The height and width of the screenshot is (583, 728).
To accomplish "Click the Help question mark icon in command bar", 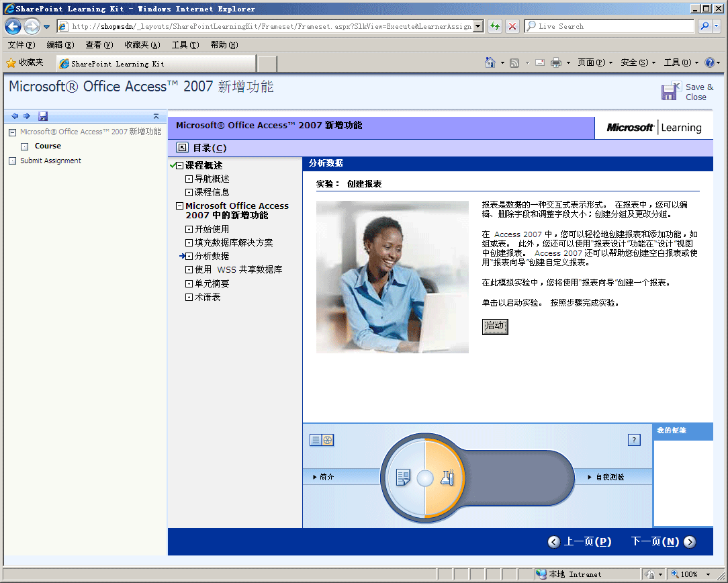I will (709, 62).
